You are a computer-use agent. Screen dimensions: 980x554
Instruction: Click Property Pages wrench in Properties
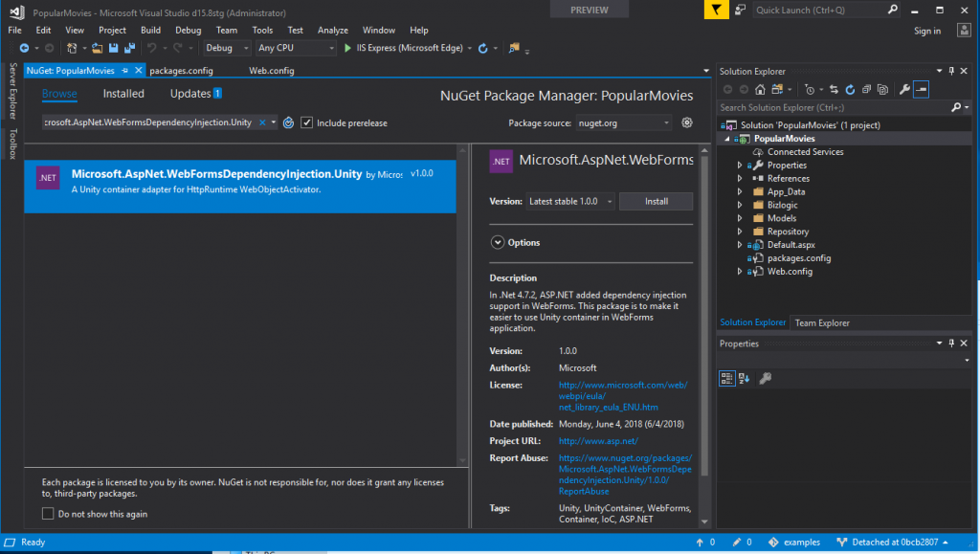point(765,378)
